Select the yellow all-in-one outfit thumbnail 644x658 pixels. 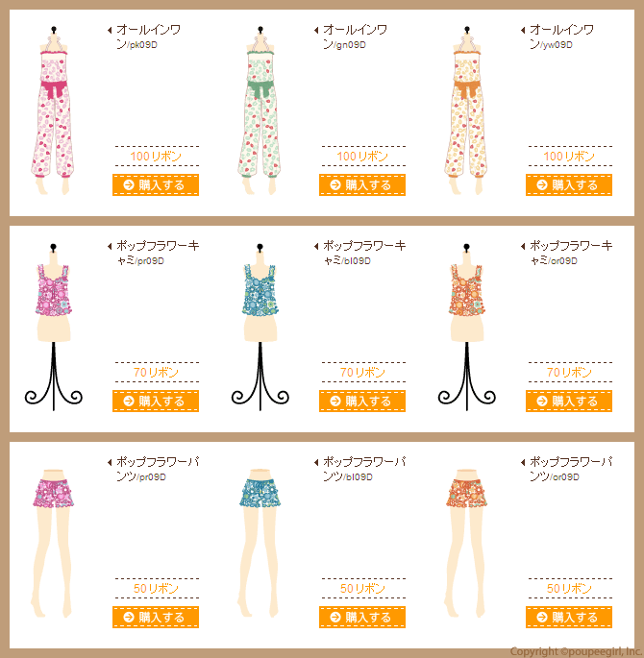point(466,110)
